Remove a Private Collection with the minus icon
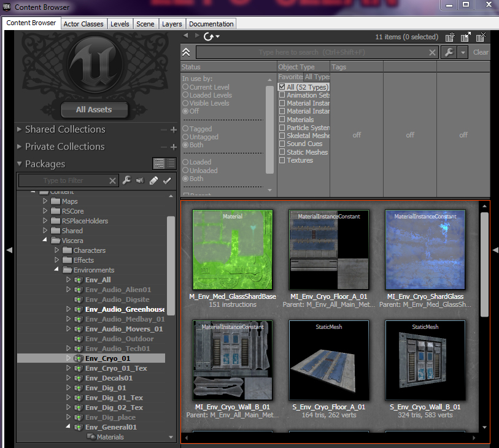The width and height of the screenshot is (499, 448). tap(164, 147)
